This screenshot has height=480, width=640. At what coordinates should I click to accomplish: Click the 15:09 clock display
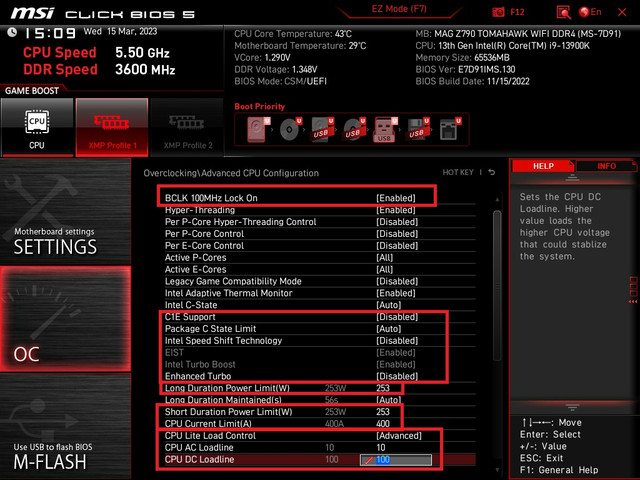pyautogui.click(x=50, y=33)
